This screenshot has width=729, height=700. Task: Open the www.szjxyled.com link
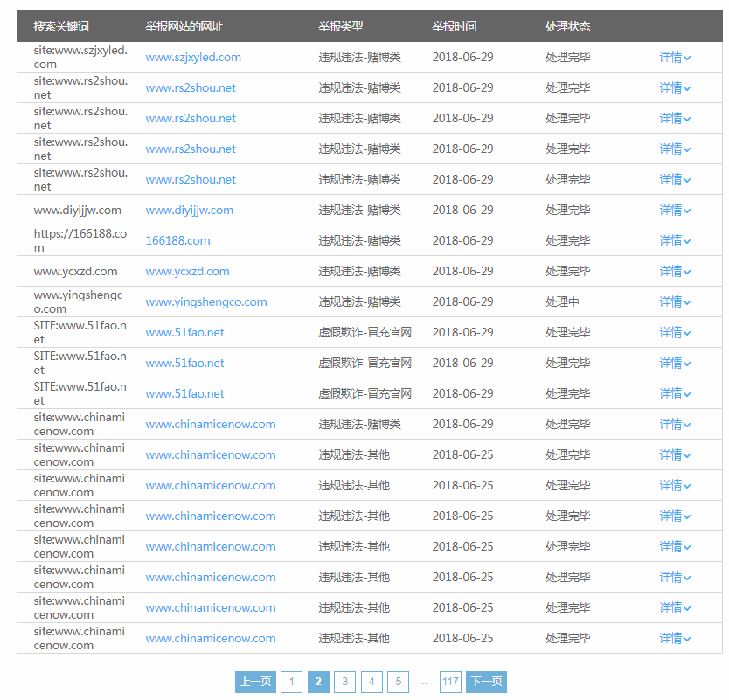193,57
